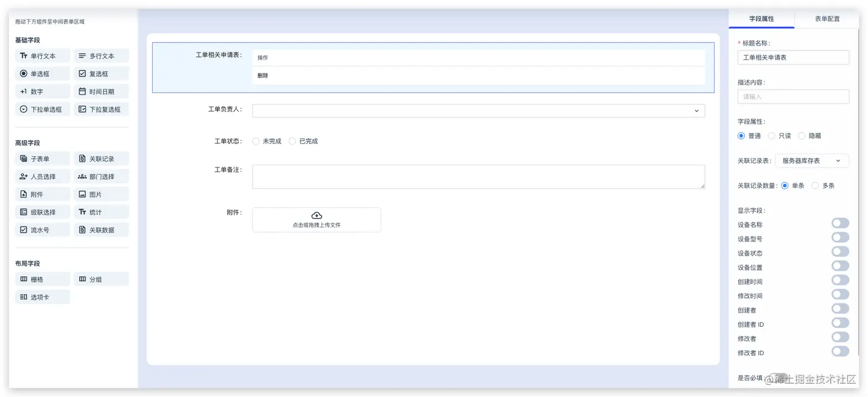
Task: Toggle the 设备名称 display switch
Action: pos(840,223)
